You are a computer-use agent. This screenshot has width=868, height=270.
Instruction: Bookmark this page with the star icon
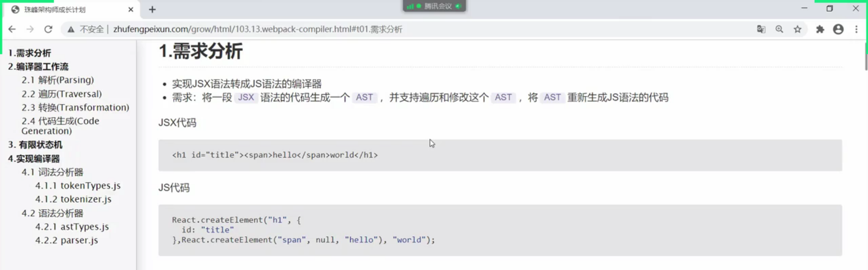click(797, 29)
